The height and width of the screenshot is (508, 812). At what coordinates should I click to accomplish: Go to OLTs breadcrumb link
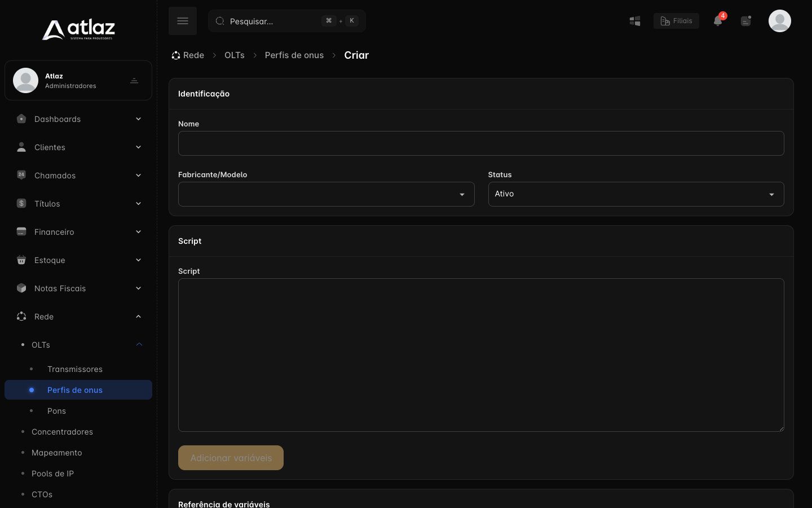235,55
